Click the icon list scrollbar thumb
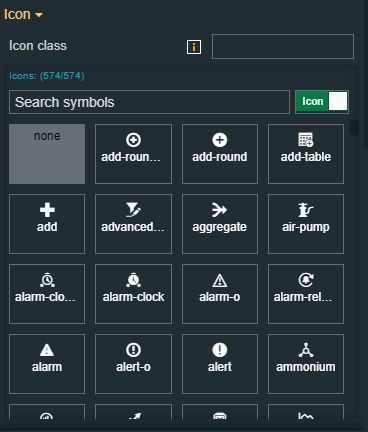The image size is (368, 432). (x=354, y=128)
